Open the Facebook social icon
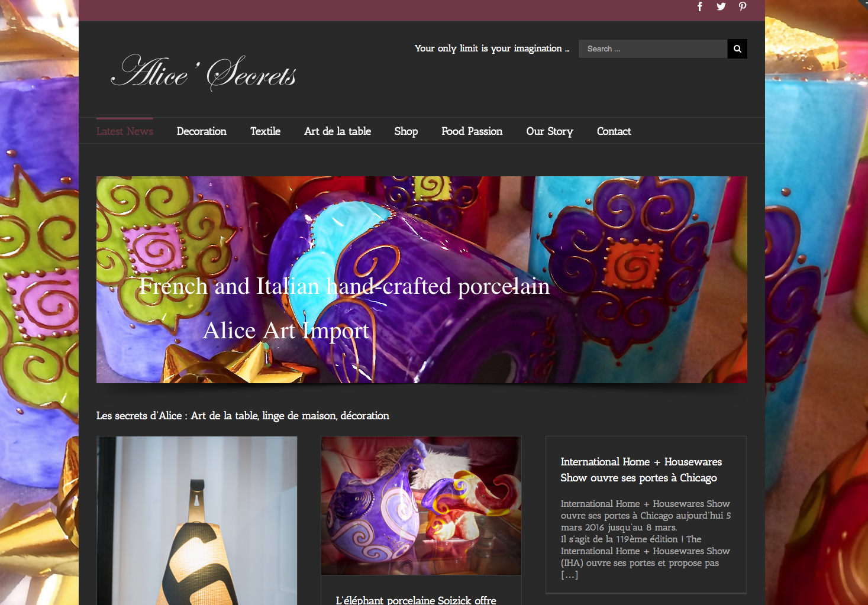 (700, 7)
